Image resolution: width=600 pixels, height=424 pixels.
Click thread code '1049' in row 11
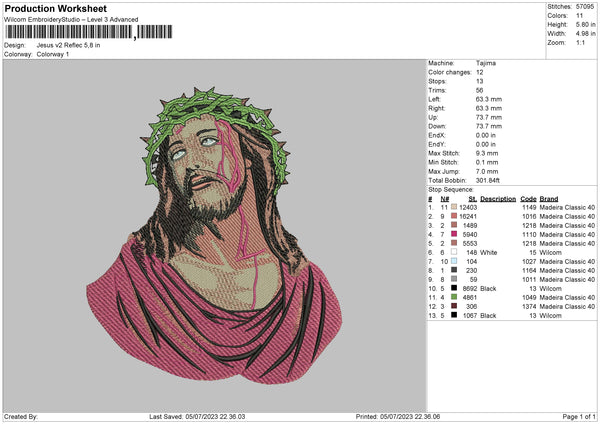(x=529, y=297)
